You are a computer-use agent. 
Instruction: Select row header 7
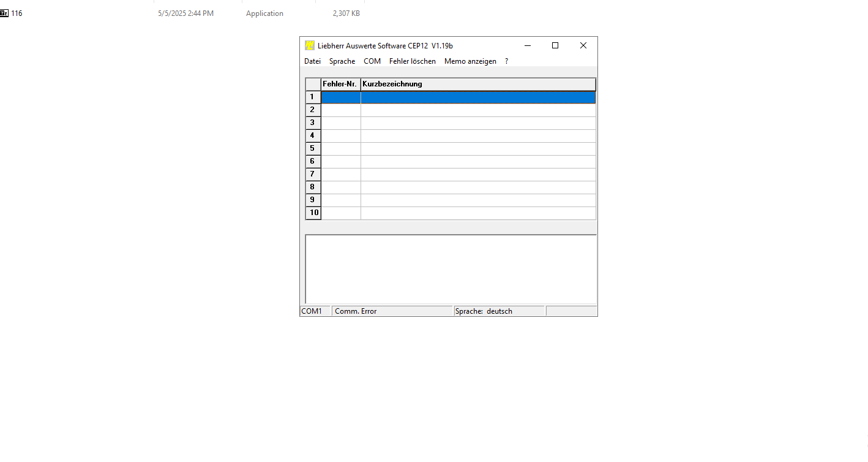(x=313, y=174)
